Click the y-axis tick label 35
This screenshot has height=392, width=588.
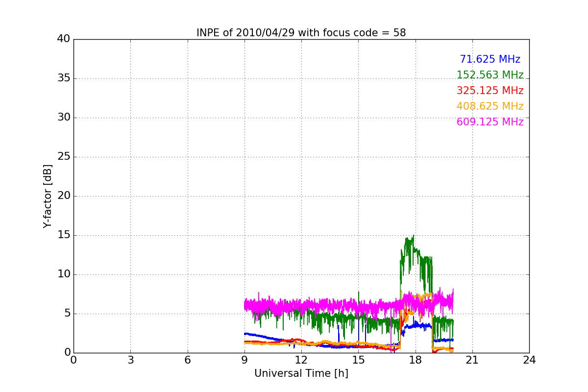[x=64, y=78]
